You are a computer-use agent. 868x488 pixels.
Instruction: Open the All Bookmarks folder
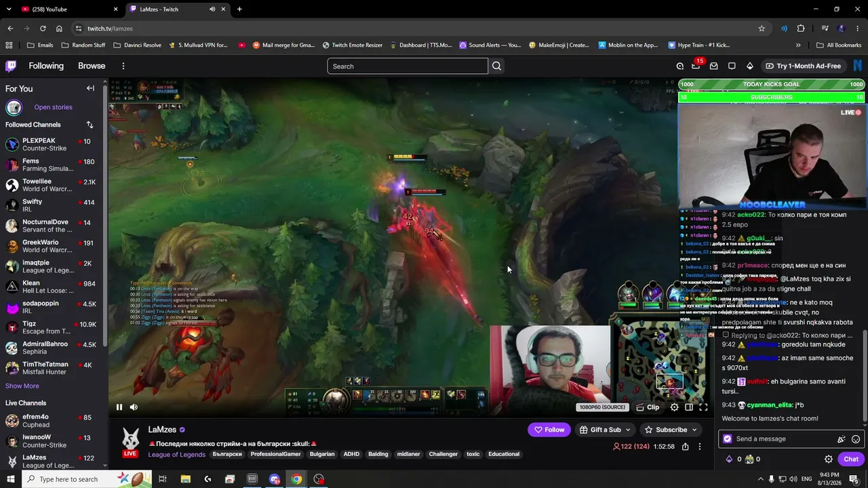[839, 45]
